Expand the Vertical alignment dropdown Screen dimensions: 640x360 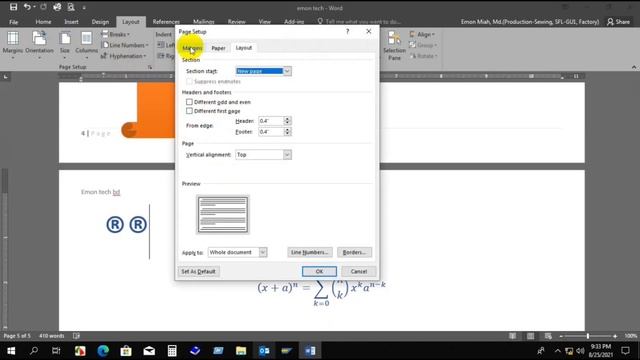pyautogui.click(x=287, y=155)
